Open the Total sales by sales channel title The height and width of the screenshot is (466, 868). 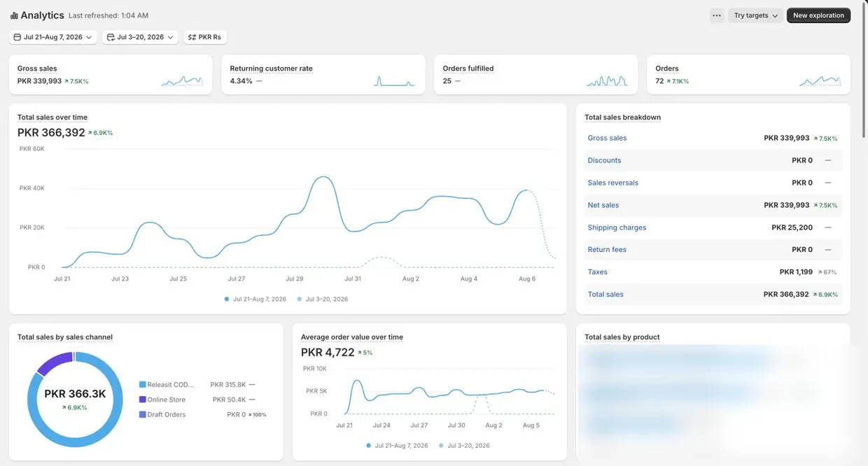pyautogui.click(x=65, y=337)
